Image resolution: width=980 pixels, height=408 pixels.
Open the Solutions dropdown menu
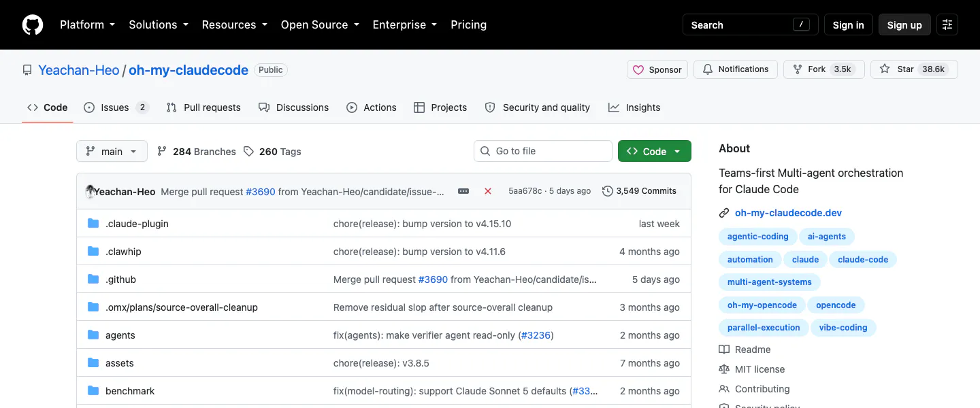[158, 24]
